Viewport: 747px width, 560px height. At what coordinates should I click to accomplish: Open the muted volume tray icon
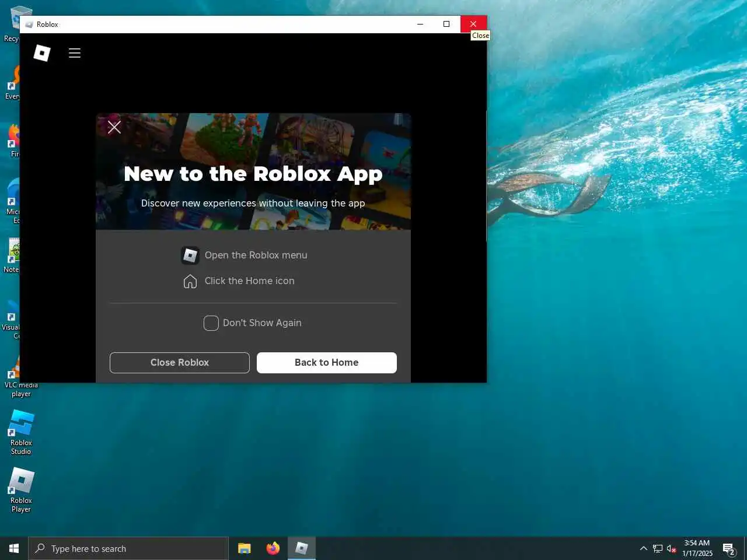coord(671,548)
